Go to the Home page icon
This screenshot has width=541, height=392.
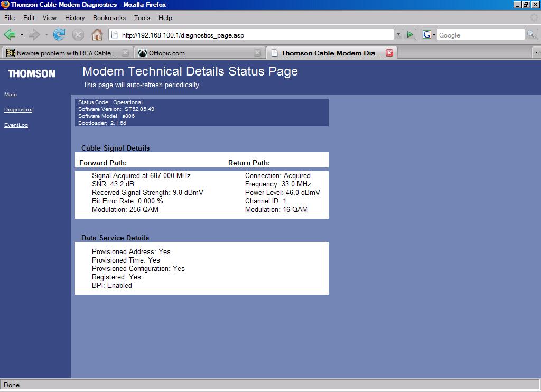[x=97, y=35]
